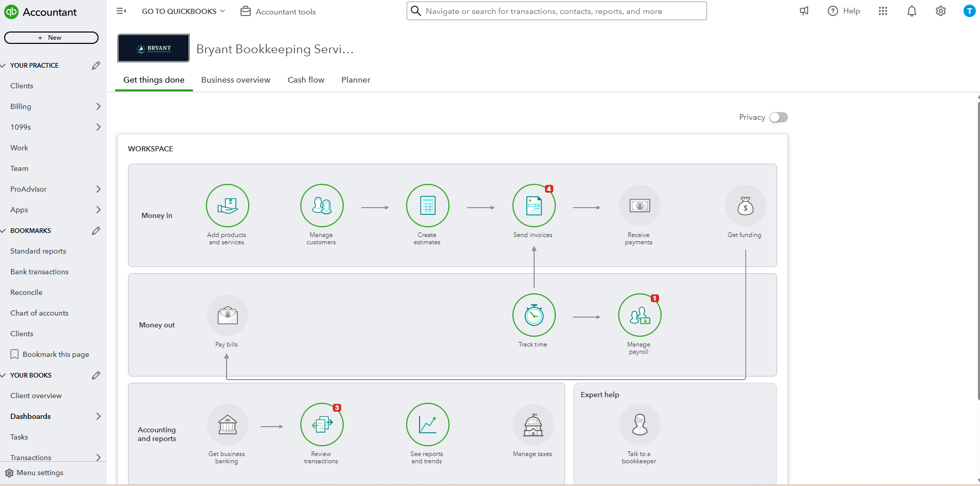
Task: Collapse the left navigation menu toggle
Action: pos(121,11)
